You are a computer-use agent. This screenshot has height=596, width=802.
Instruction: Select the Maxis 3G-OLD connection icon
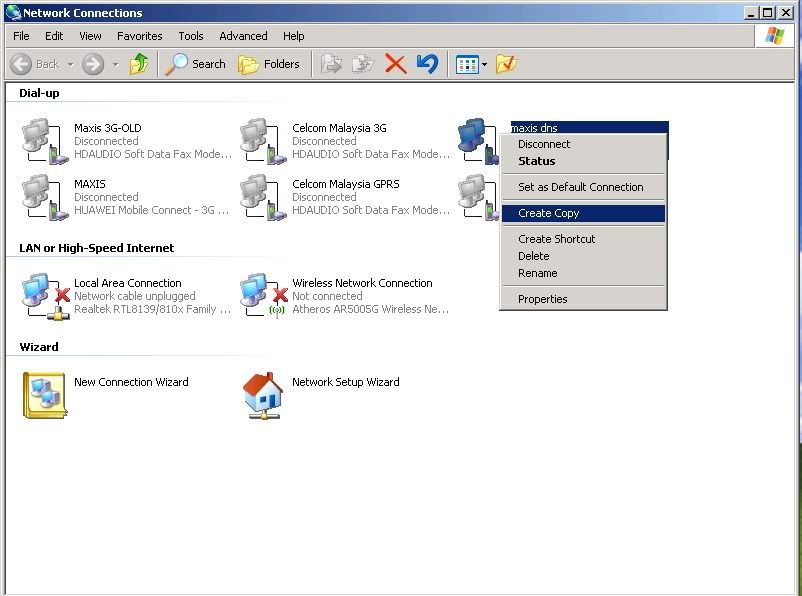pyautogui.click(x=45, y=142)
